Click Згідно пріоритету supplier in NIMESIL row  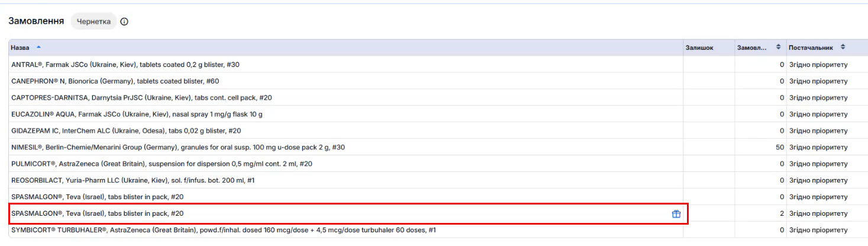pyautogui.click(x=818, y=148)
